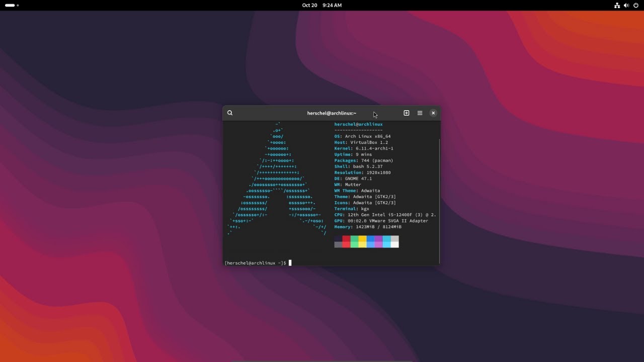Click the 'CPU: 12th Gen Intel i5-12400F' line

[x=385, y=215]
